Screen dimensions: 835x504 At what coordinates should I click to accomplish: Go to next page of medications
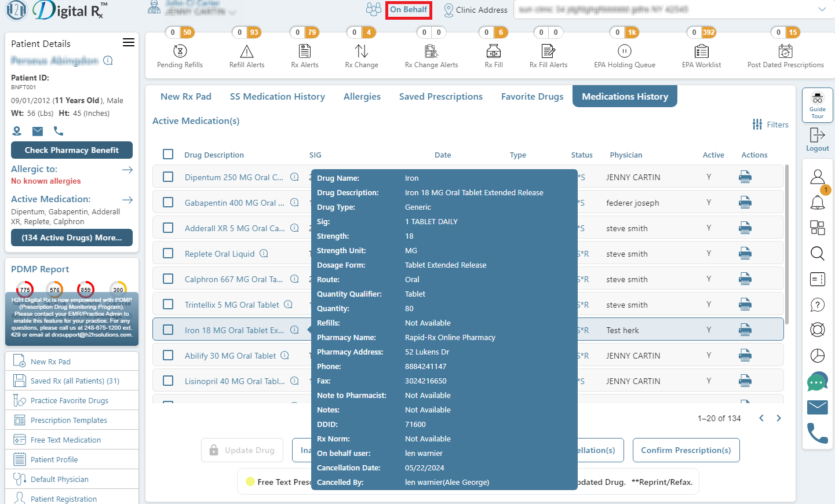(779, 418)
